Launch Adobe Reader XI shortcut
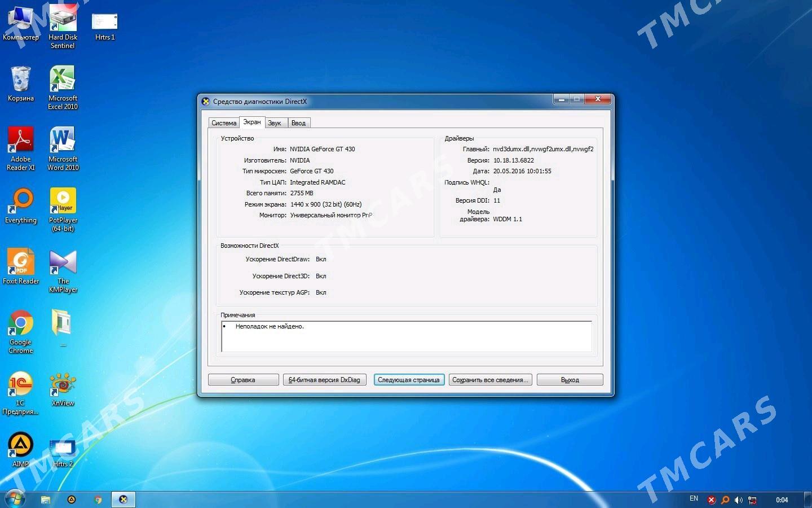Image resolution: width=812 pixels, height=508 pixels. click(21, 148)
